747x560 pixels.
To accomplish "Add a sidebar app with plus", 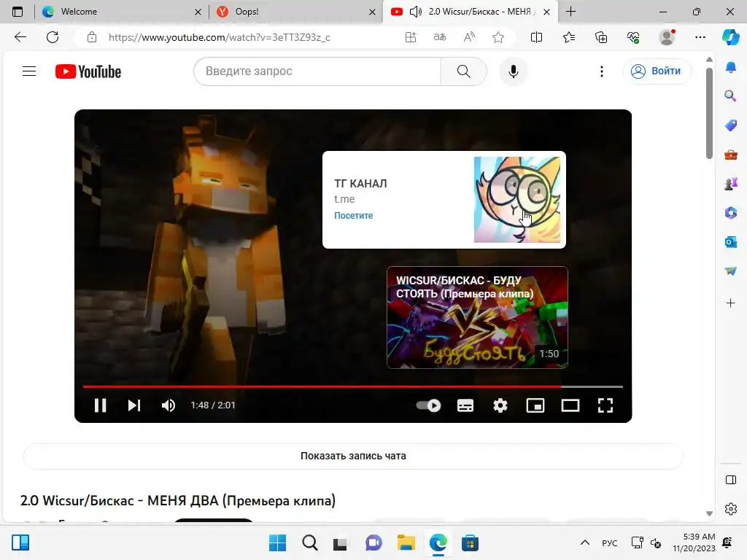I will click(x=731, y=303).
